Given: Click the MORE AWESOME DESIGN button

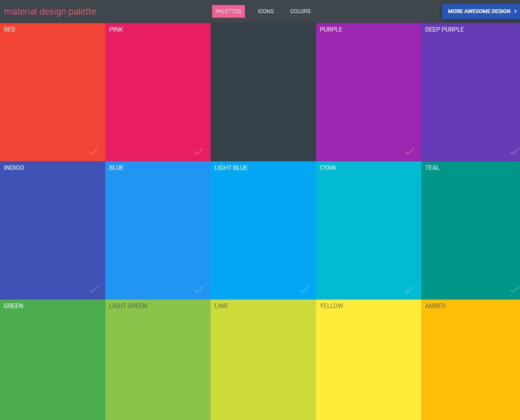Looking at the screenshot, I should click(481, 11).
